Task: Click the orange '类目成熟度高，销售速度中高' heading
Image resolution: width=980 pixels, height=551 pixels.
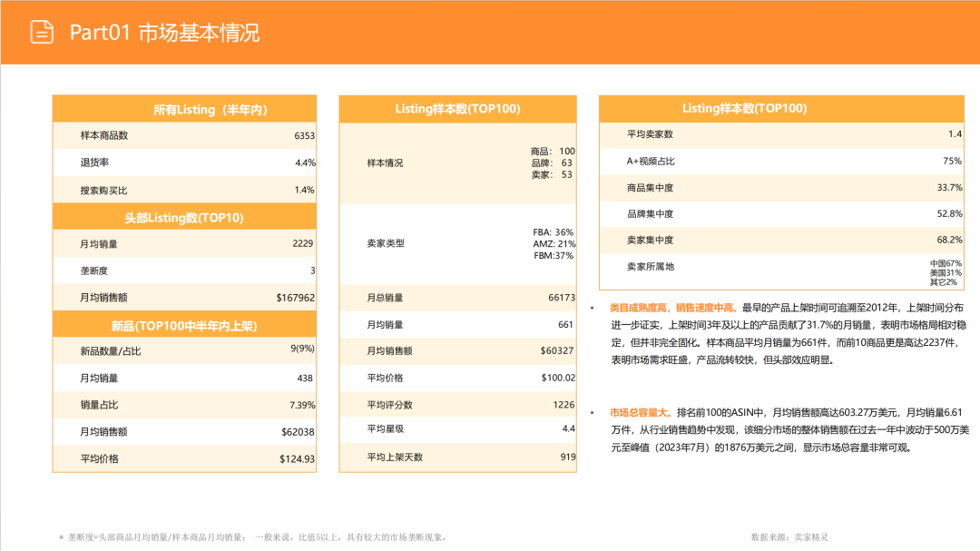Action: 673,308
